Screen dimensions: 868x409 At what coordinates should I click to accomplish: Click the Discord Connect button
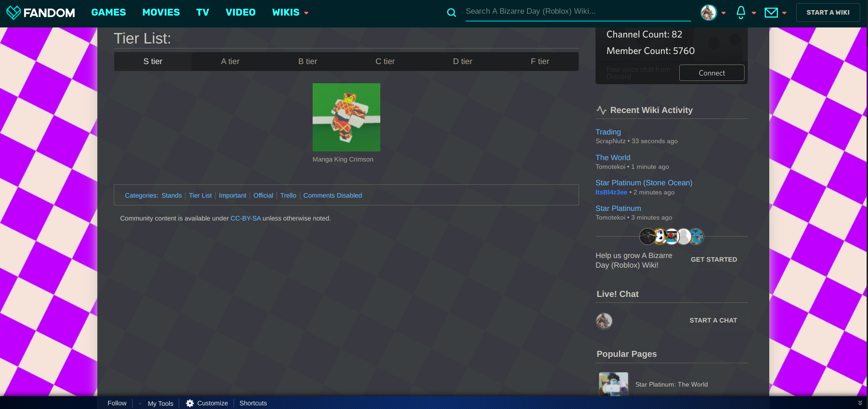(x=712, y=73)
